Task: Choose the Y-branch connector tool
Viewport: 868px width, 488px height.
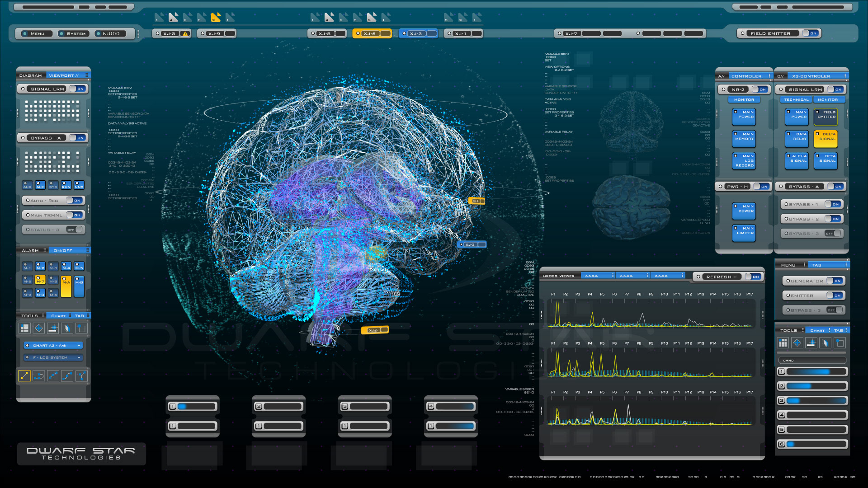Action: 81,375
